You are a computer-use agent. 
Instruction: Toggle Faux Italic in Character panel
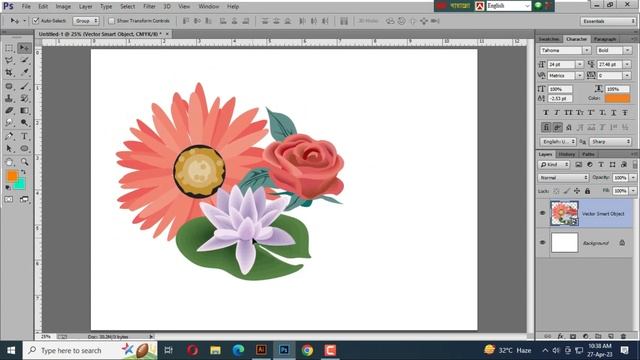click(x=557, y=113)
